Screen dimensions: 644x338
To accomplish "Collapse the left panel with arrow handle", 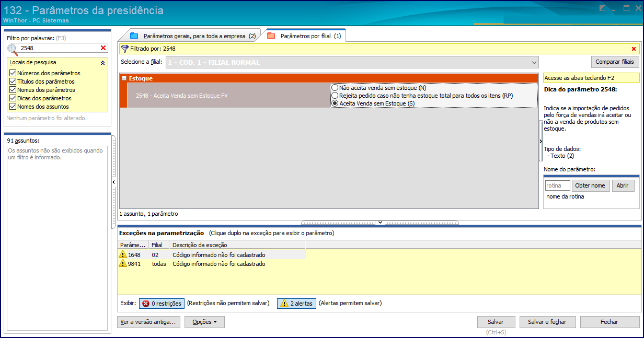I will (x=113, y=182).
